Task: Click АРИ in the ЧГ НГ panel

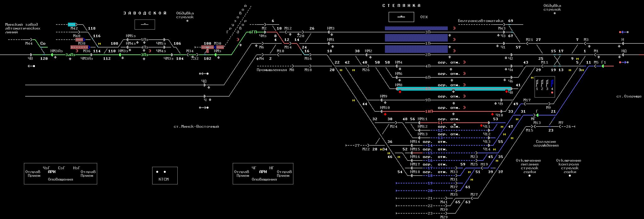Action: [263, 172]
